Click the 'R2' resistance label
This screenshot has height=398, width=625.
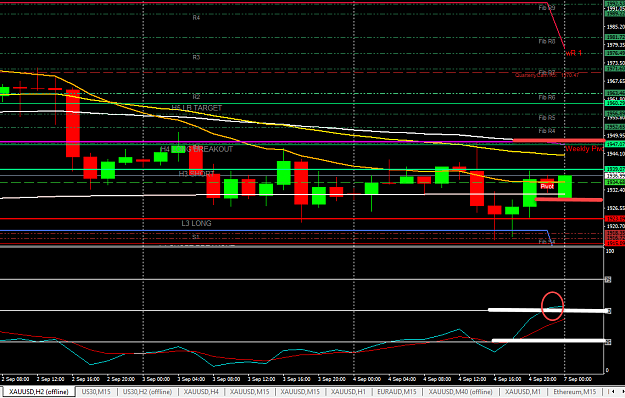[196, 97]
